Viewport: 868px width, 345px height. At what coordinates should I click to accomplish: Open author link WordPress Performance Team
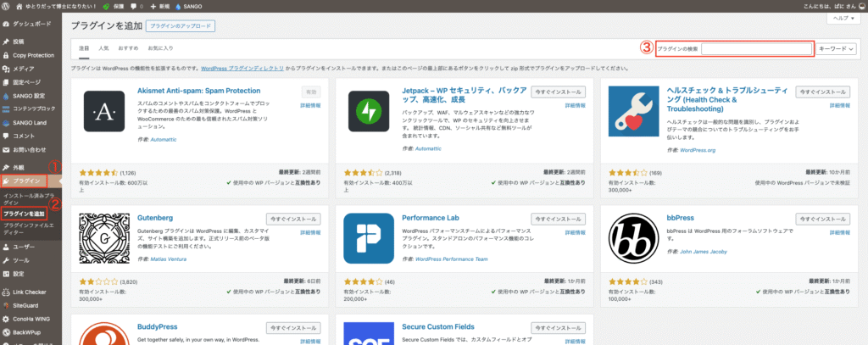pos(451,259)
